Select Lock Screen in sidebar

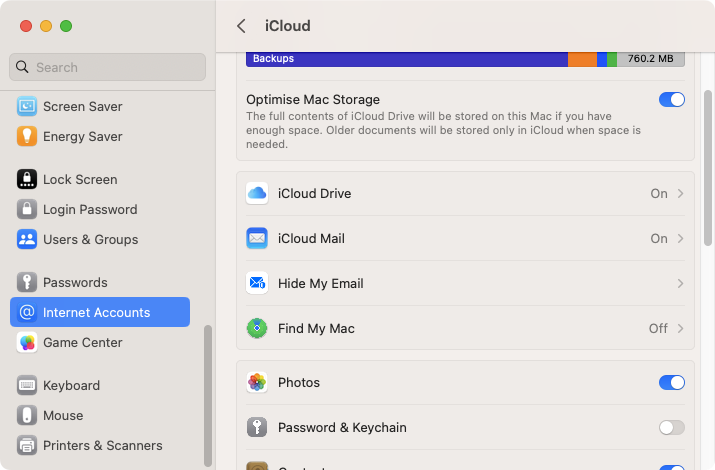tap(100, 179)
